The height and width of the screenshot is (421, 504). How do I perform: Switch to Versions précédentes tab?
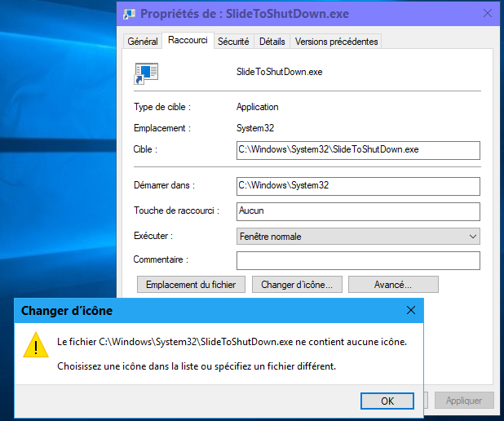(x=336, y=42)
